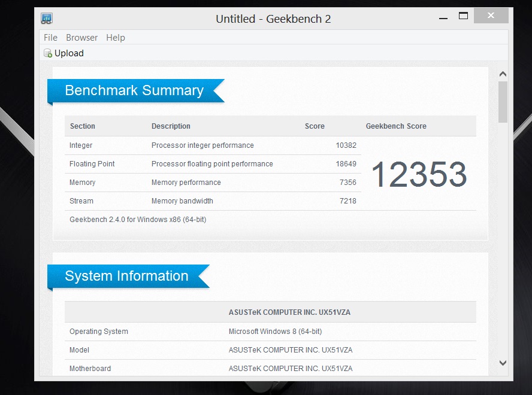The height and width of the screenshot is (395, 532).
Task: Click the Motherboard row's ASUSTeK value
Action: 291,369
